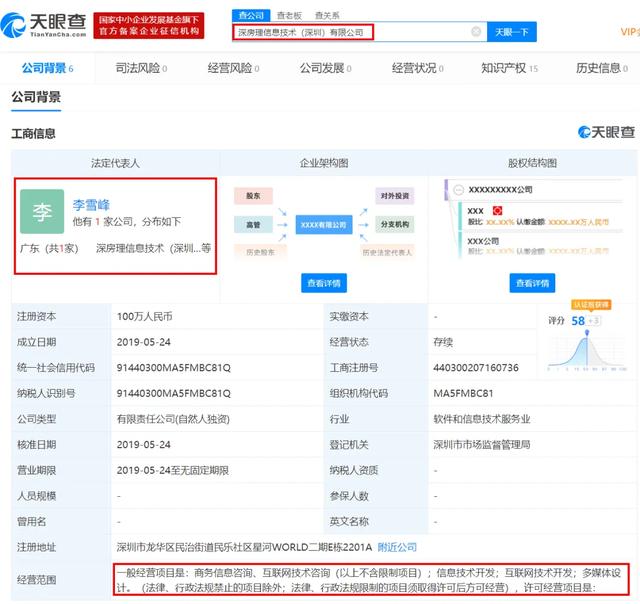This screenshot has height=604, width=640.
Task: Open the 公司背景 navigation tab
Action: [x=47, y=68]
